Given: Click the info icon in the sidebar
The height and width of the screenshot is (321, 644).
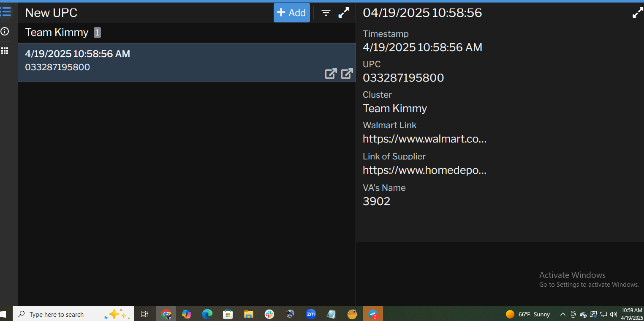Looking at the screenshot, I should pyautogui.click(x=5, y=32).
